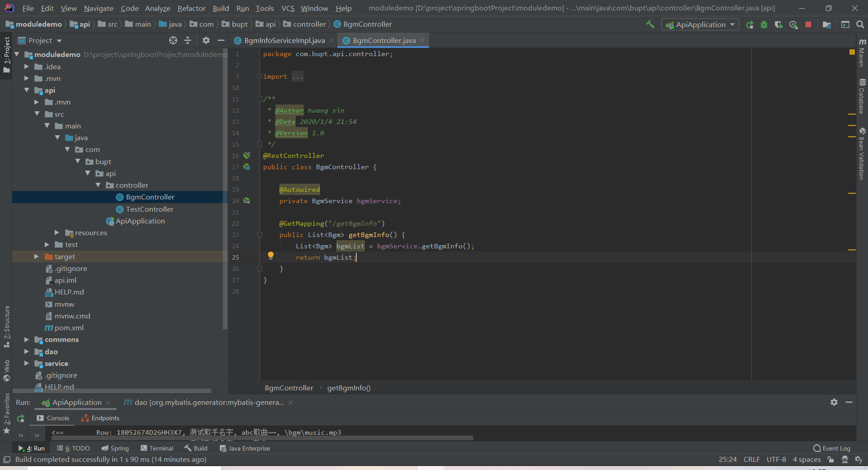Rerun ApiApplication in Run panel
Image resolution: width=868 pixels, height=470 pixels.
click(20, 418)
